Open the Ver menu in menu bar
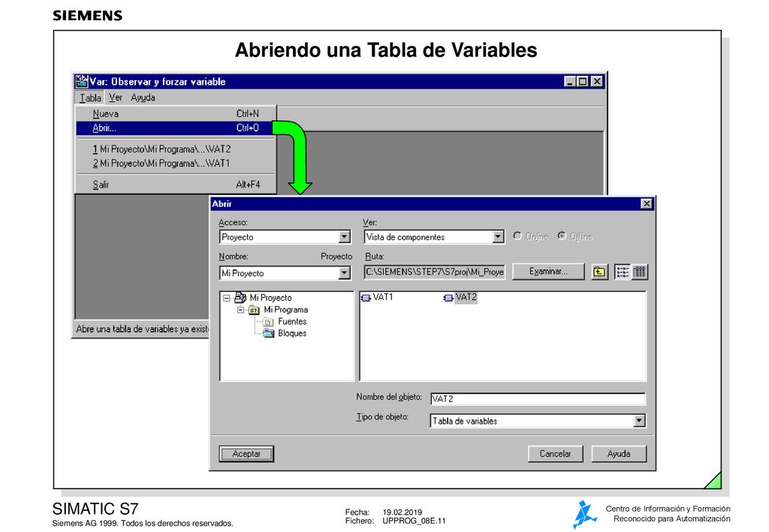This screenshot has width=769, height=532. (x=116, y=98)
